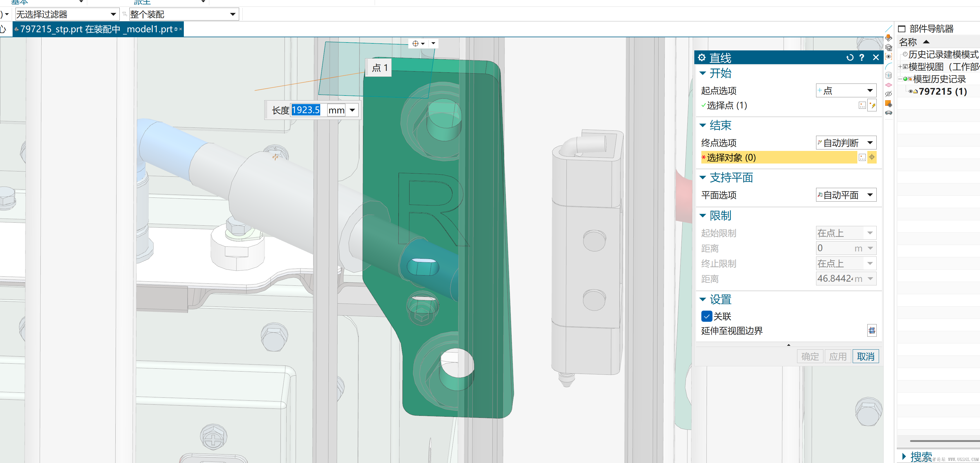The image size is (980, 463).
Task: Toggle the checkbox beside 部件导航器 title
Action: pyautogui.click(x=901, y=29)
